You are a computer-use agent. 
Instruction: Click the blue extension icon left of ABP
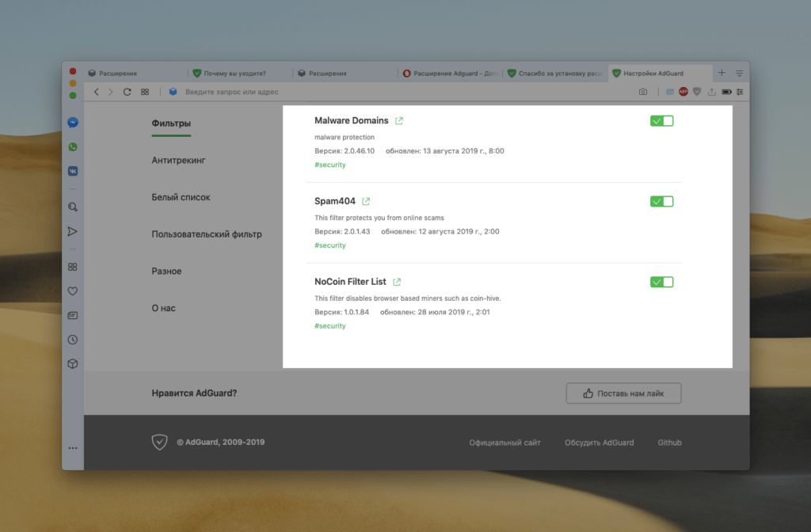click(x=670, y=92)
